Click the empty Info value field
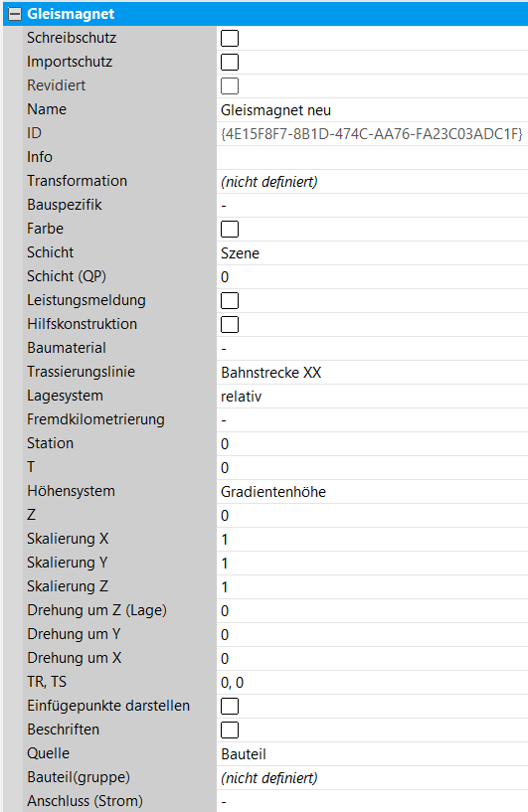 pos(372,157)
